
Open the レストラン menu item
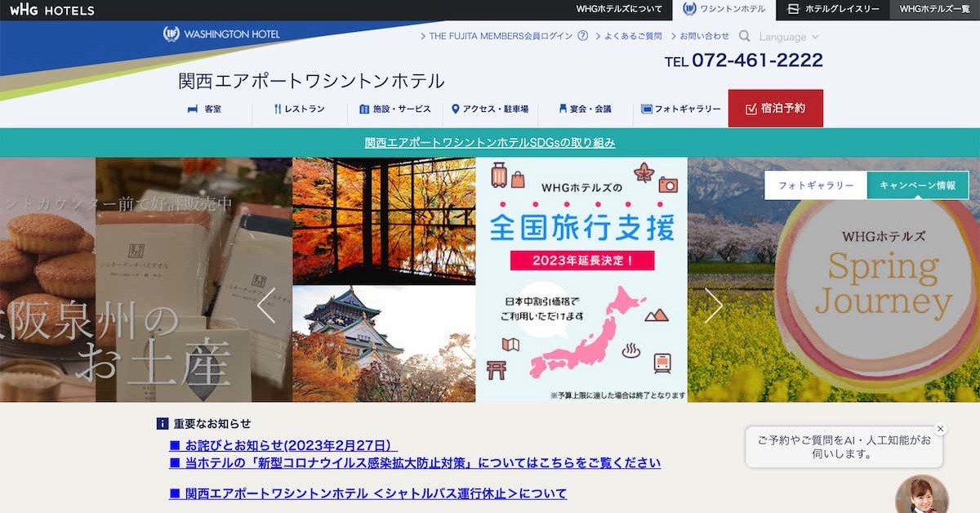300,109
